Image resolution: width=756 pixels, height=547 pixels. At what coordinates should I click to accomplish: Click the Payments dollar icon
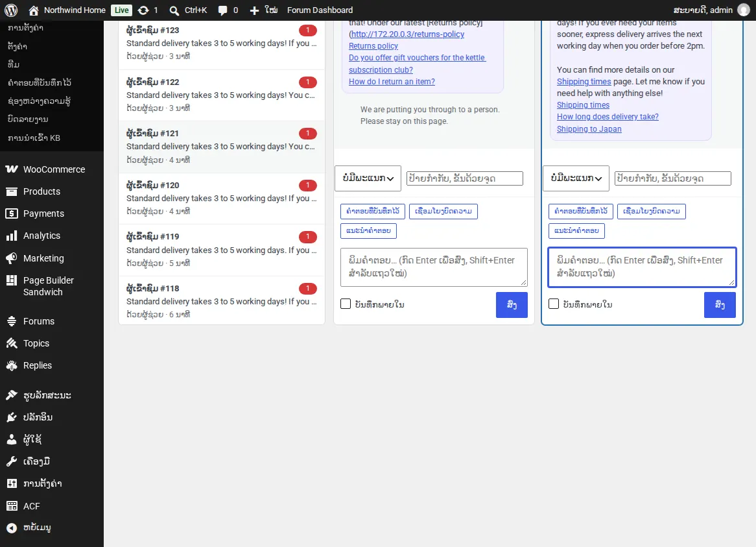click(x=12, y=213)
